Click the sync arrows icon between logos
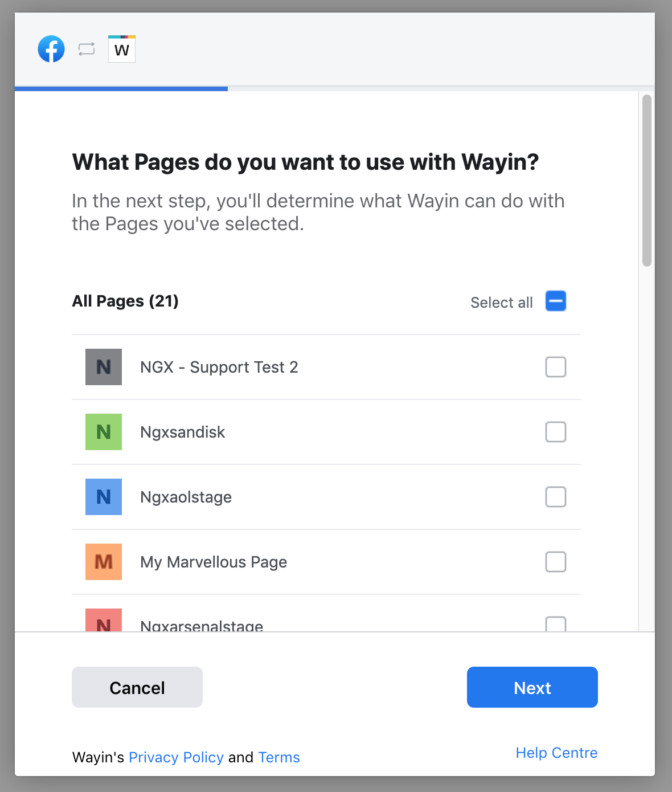This screenshot has width=672, height=792. point(87,49)
